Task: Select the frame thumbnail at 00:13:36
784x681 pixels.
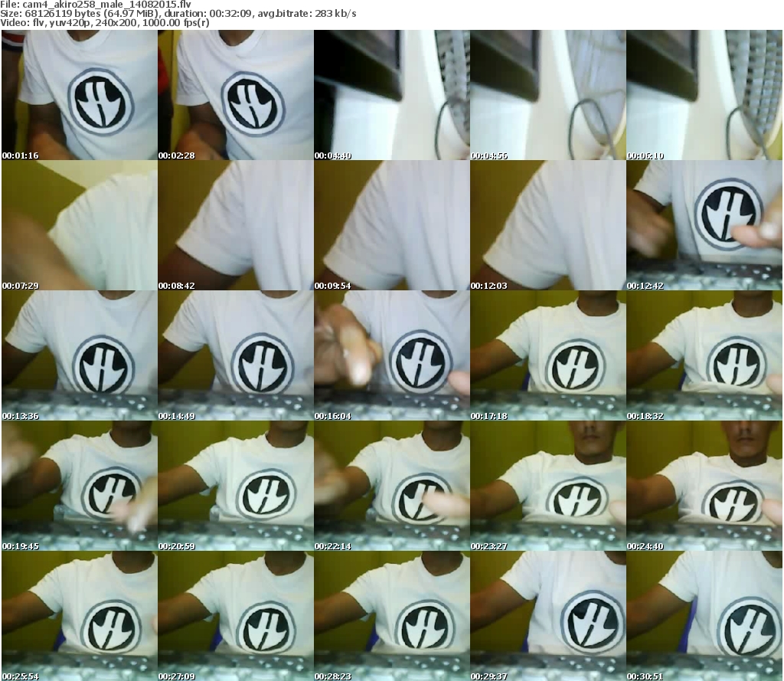Action: [x=80, y=355]
